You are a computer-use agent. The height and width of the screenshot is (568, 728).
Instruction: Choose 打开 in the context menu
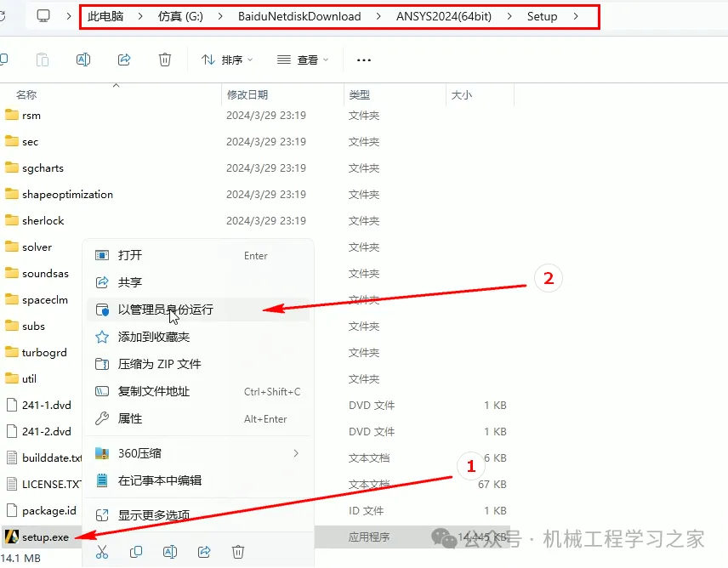198,255
